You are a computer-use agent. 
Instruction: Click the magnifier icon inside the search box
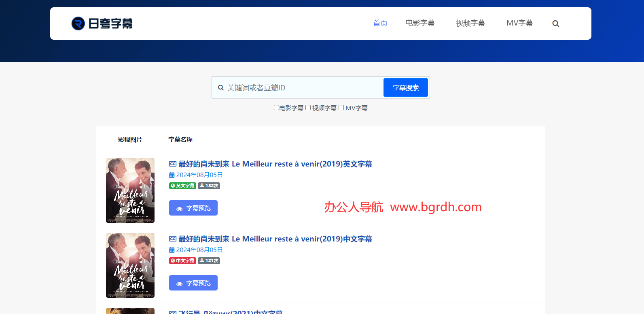tap(221, 88)
